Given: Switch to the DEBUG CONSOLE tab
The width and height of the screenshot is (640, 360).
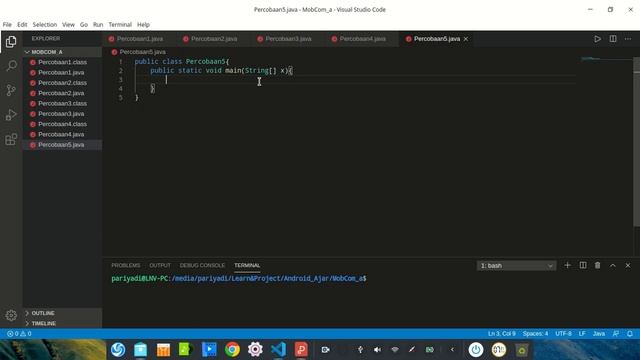Looking at the screenshot, I should [x=202, y=265].
